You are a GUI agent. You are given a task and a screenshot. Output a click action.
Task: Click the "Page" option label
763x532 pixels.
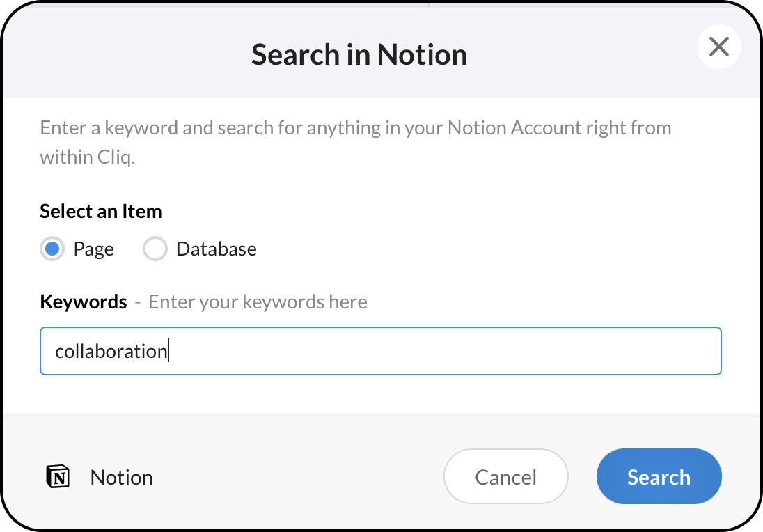tap(93, 249)
